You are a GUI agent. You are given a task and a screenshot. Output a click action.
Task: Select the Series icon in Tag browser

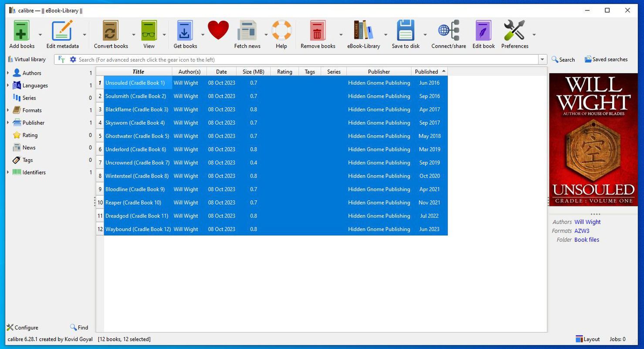click(17, 98)
